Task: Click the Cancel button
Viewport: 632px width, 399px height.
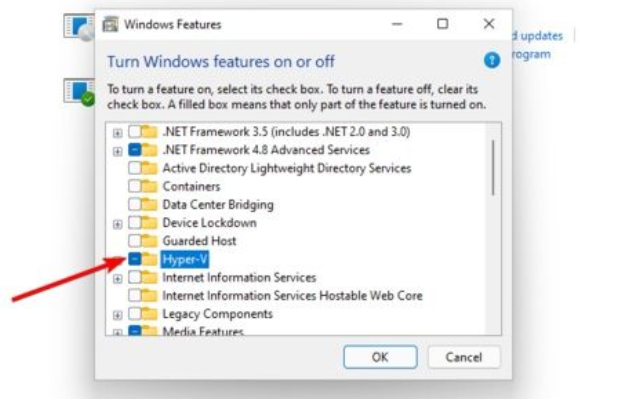Action: [464, 357]
